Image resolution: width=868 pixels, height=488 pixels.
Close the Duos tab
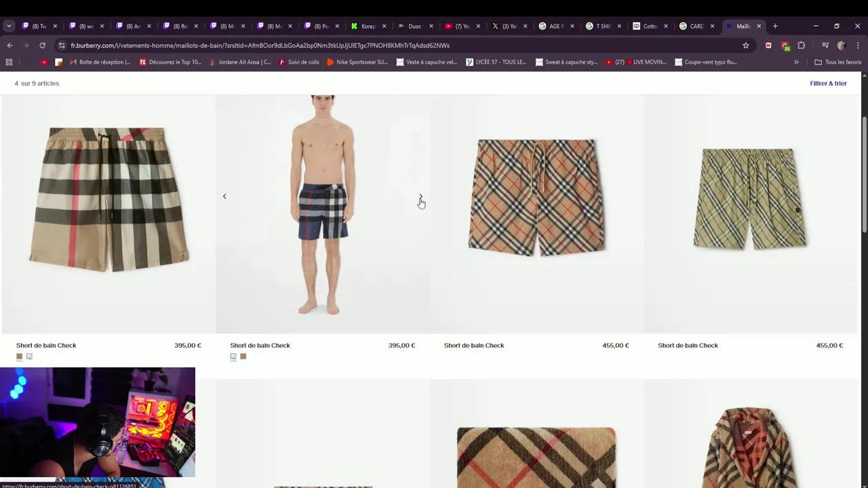(431, 26)
